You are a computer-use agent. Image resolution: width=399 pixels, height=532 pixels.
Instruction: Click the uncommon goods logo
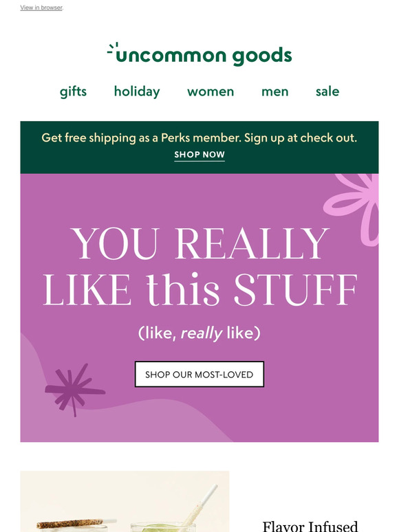click(199, 54)
